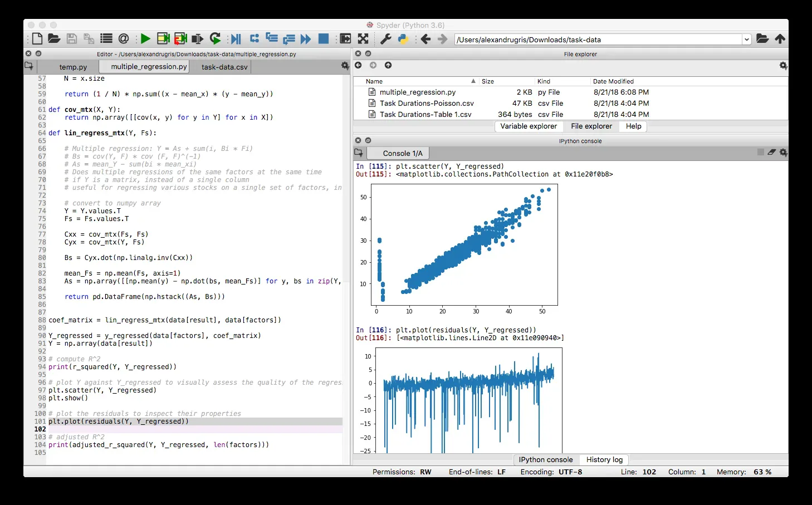Re-run the last script
812x505 pixels.
(215, 39)
